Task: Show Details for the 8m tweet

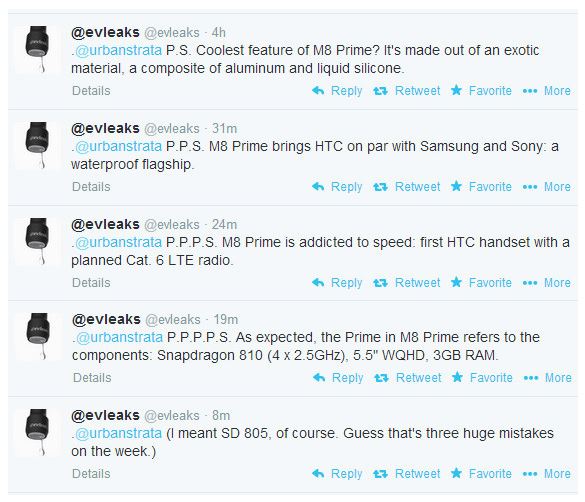Action: (91, 474)
